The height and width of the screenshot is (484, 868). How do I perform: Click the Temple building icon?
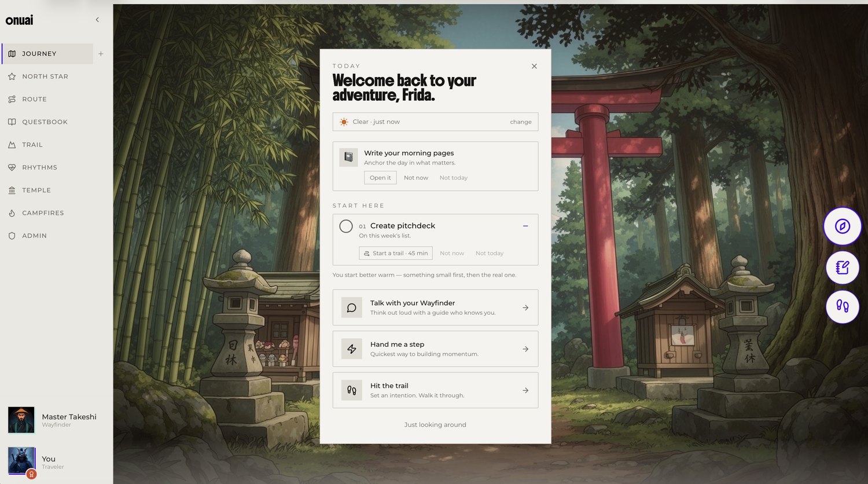pos(12,190)
